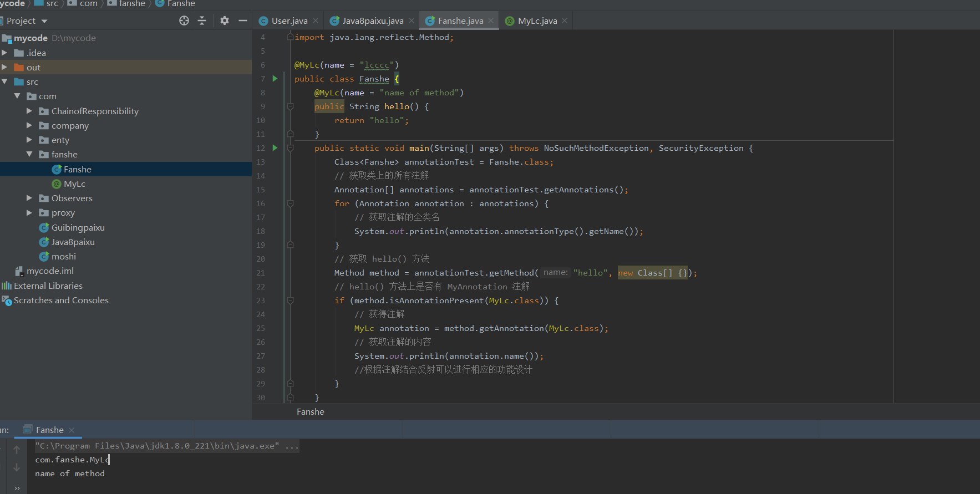Click src in top breadcrumb path
980x494 pixels.
pos(52,3)
